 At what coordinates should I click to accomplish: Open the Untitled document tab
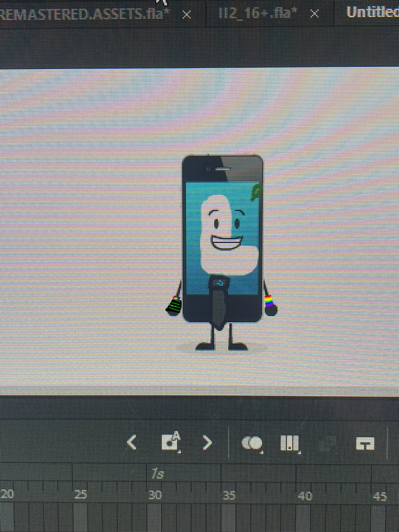372,12
